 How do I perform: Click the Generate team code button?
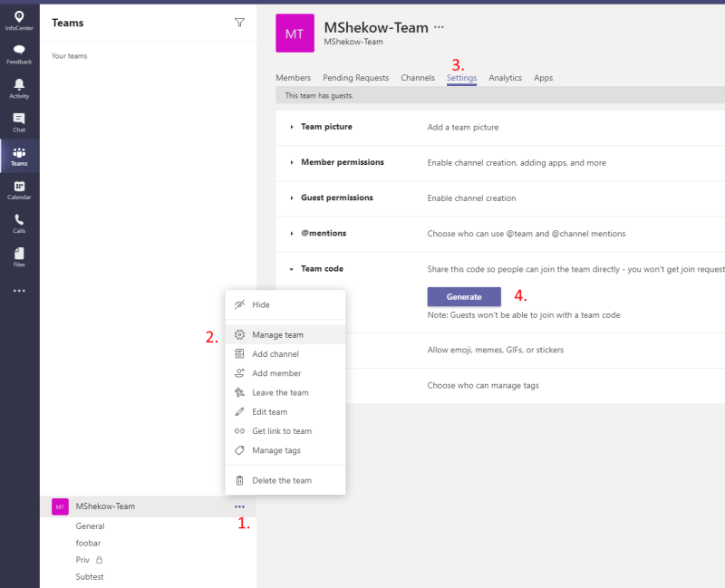point(464,297)
